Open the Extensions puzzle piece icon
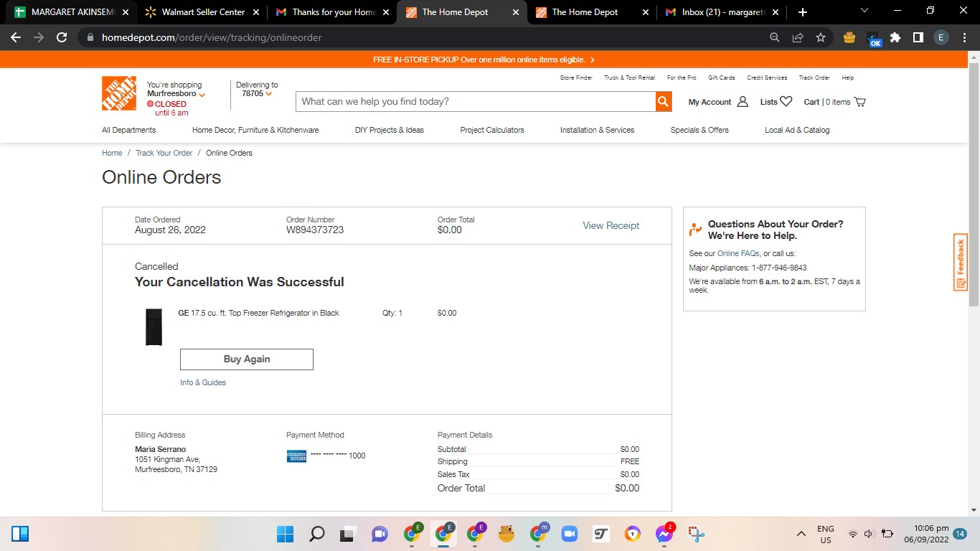Screen dimensions: 980x551 tap(895, 38)
